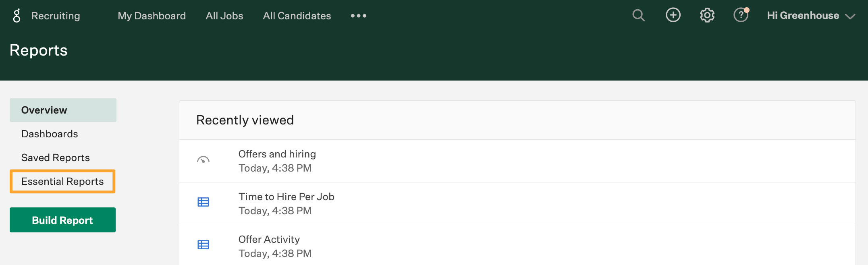Expand the Hi Greenhouse user menu chevron
Screen dimensions: 868x265
850,17
